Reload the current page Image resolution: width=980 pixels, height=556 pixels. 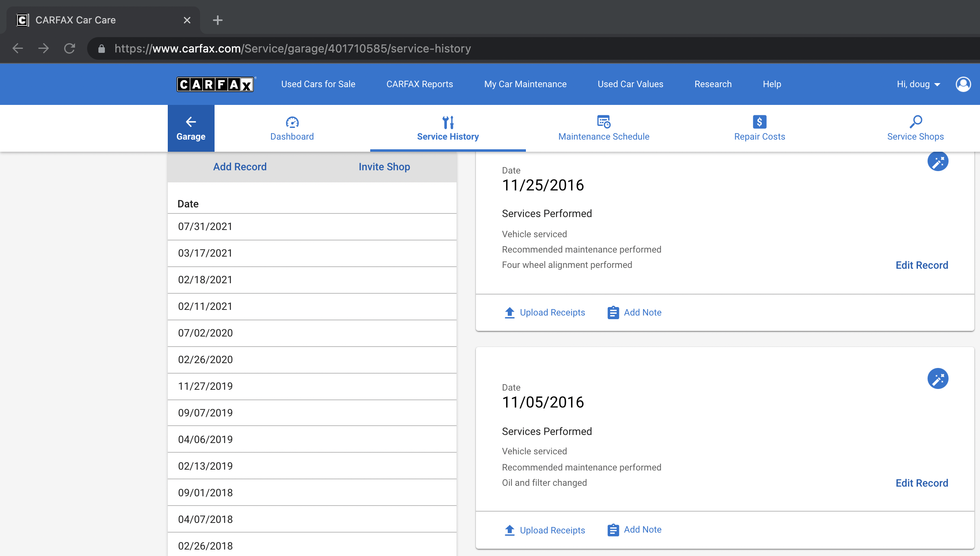[x=69, y=48]
